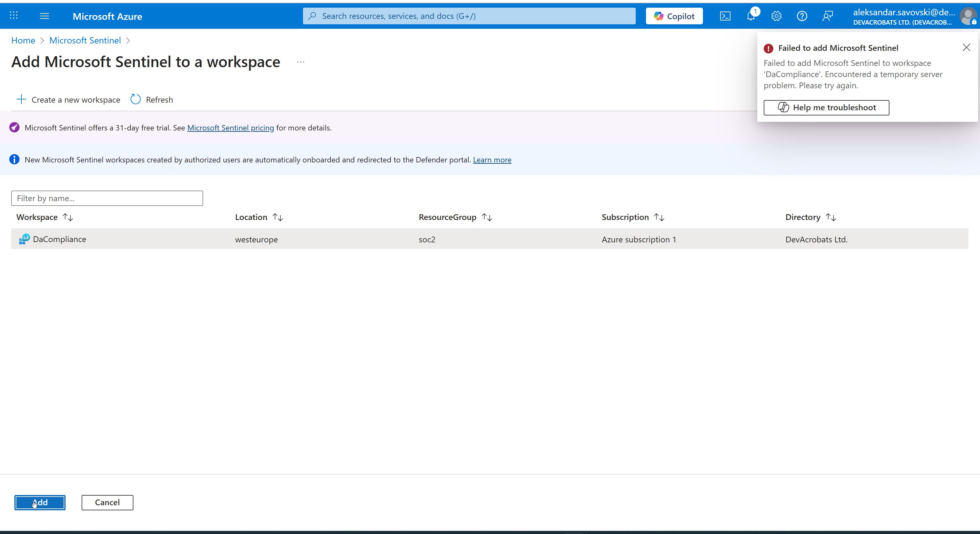Refresh the workspace list
Image resolution: width=980 pixels, height=534 pixels.
point(152,100)
